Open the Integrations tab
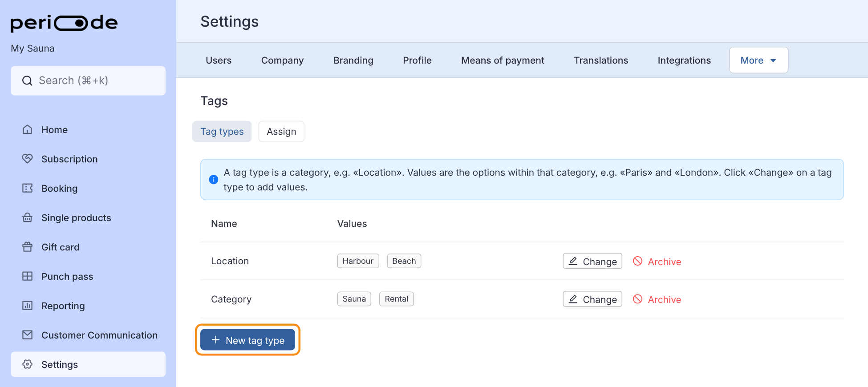868x387 pixels. point(684,60)
